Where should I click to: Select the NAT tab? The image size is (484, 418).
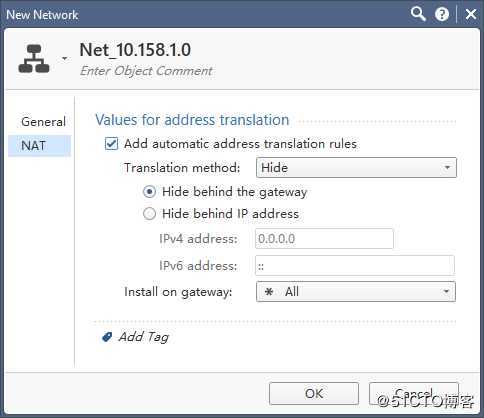pyautogui.click(x=40, y=146)
